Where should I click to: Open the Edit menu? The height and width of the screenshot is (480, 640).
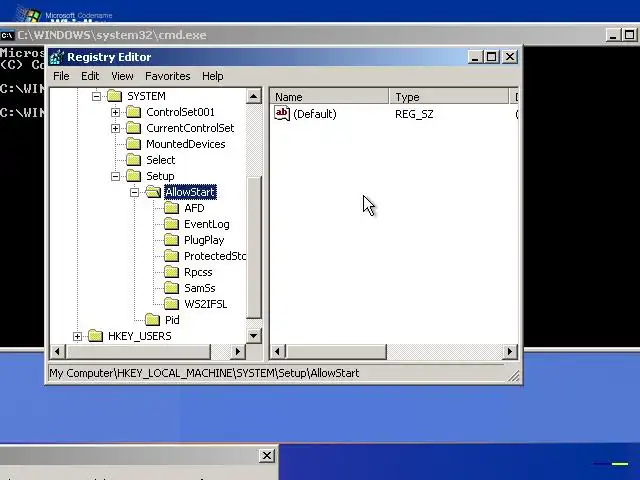90,76
